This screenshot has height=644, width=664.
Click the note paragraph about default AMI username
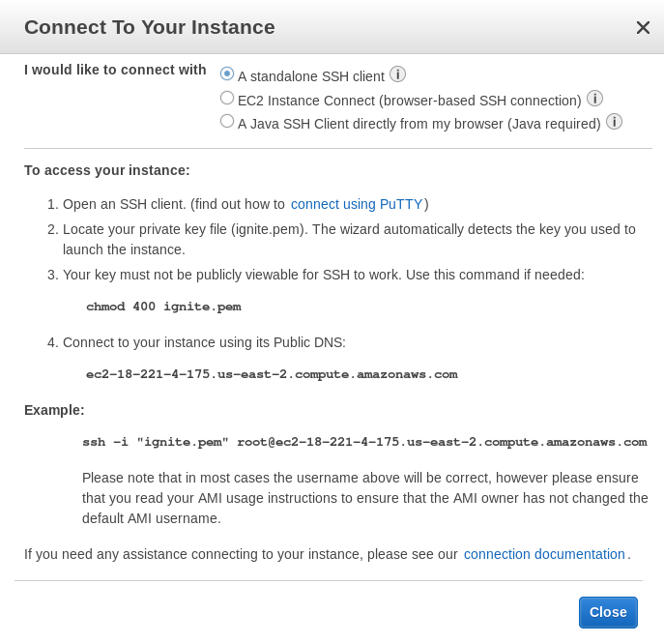364,498
